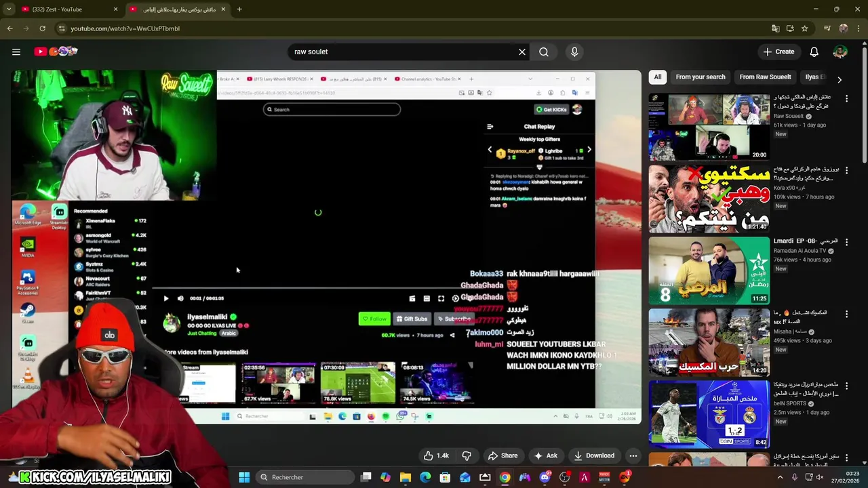Image resolution: width=868 pixels, height=488 pixels.
Task: Open the Create menu button
Action: tap(778, 52)
